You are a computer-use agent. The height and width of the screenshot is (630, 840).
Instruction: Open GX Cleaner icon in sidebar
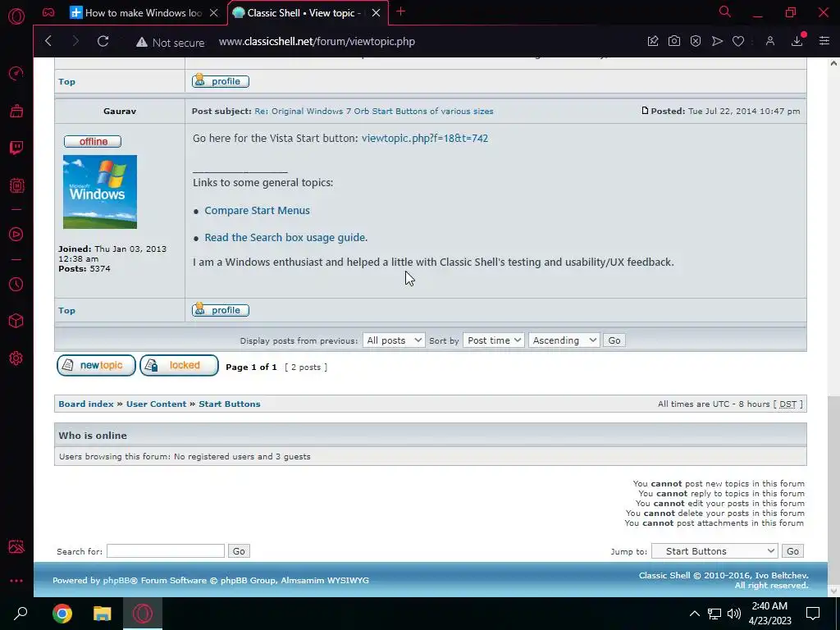16,111
